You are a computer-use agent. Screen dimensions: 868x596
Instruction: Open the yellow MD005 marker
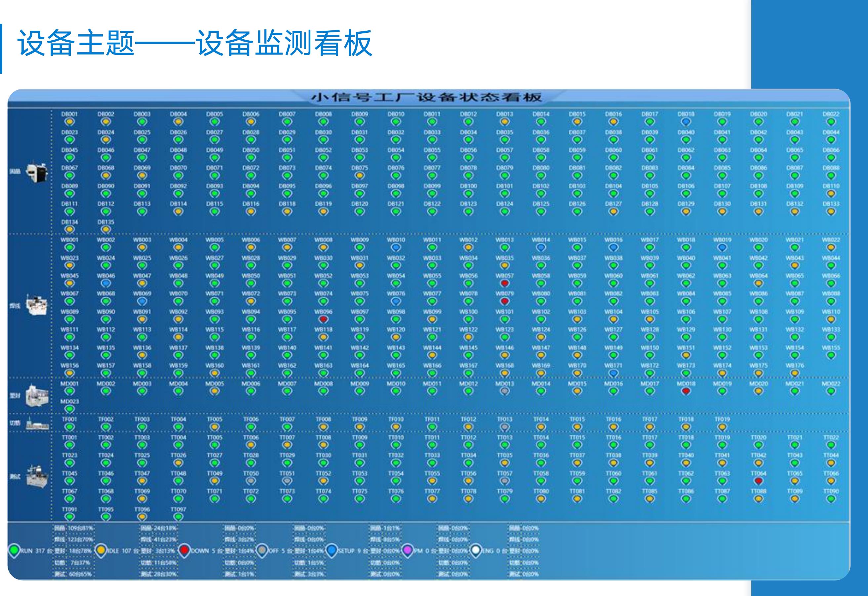[215, 391]
